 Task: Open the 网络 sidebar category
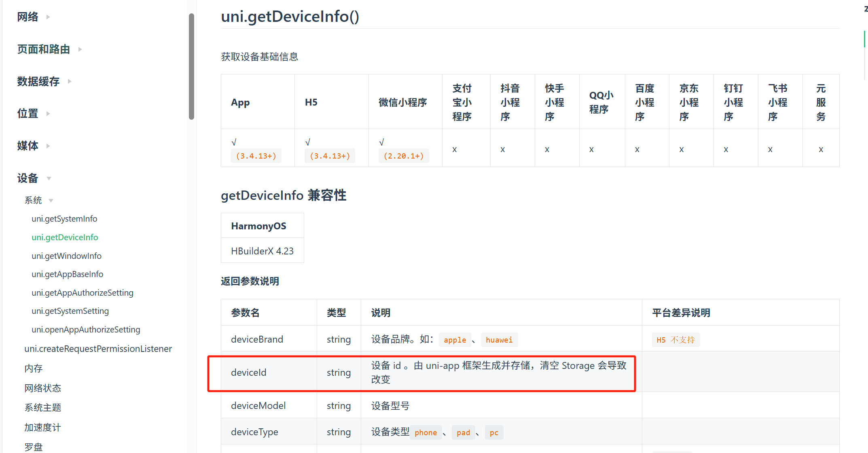point(28,17)
